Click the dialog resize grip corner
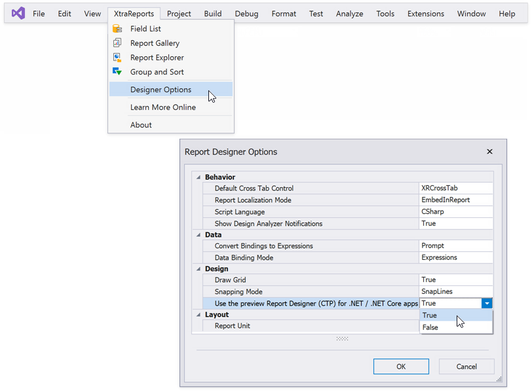The height and width of the screenshot is (392, 532). [499, 380]
